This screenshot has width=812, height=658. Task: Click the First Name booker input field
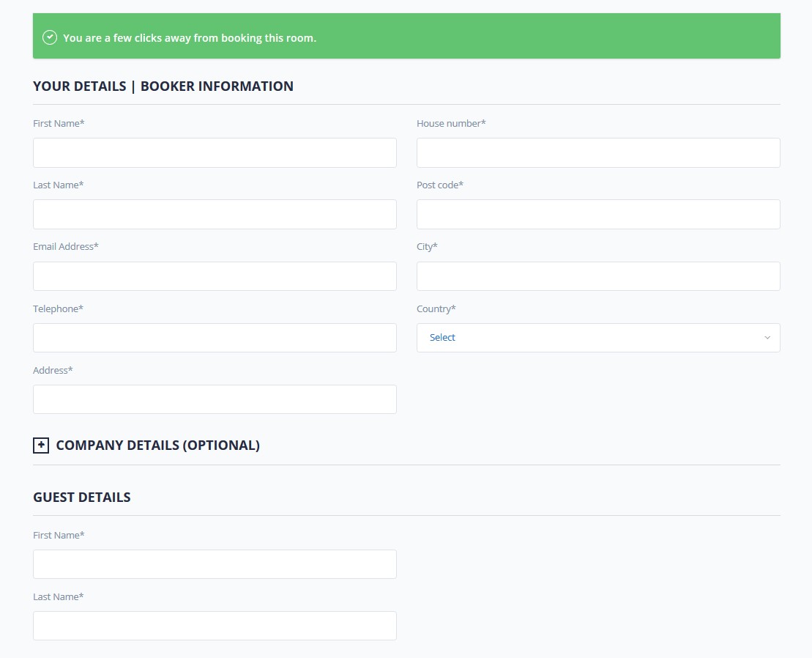[215, 152]
